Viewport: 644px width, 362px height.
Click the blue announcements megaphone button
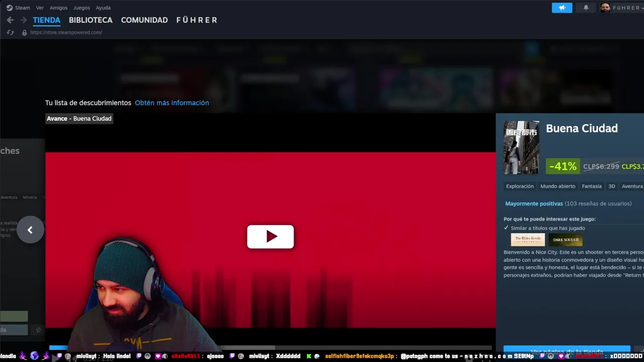point(562,8)
